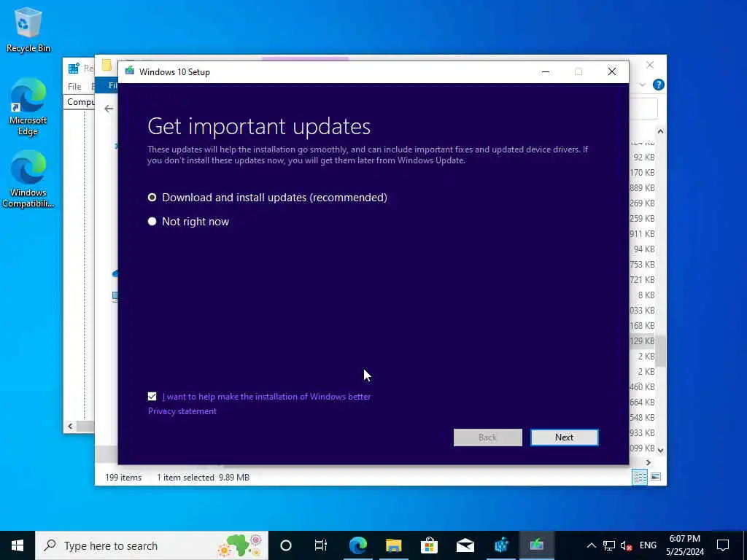Image resolution: width=747 pixels, height=560 pixels.
Task: Open network status tray icon
Action: (609, 545)
